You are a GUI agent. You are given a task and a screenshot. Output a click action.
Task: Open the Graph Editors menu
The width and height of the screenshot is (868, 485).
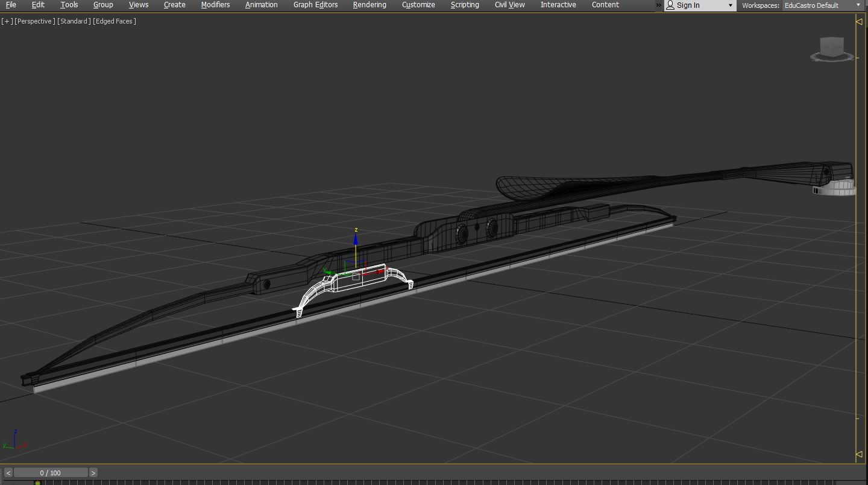pos(316,5)
